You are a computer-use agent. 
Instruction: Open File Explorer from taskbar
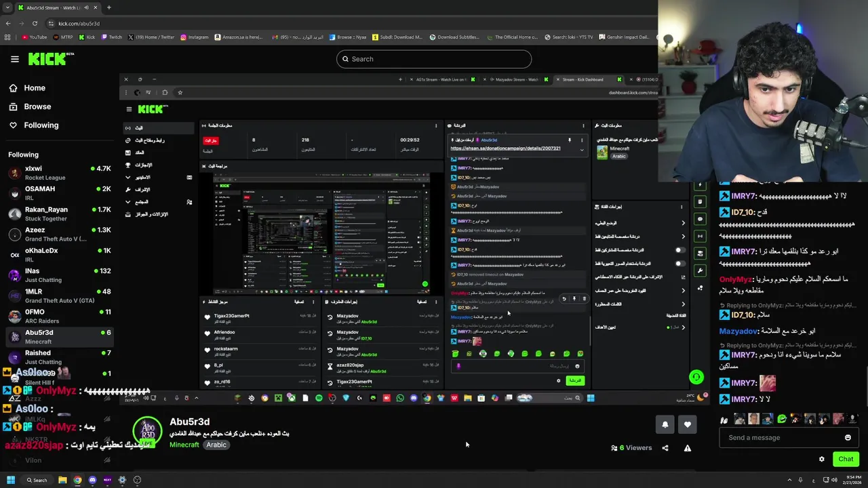(62, 480)
